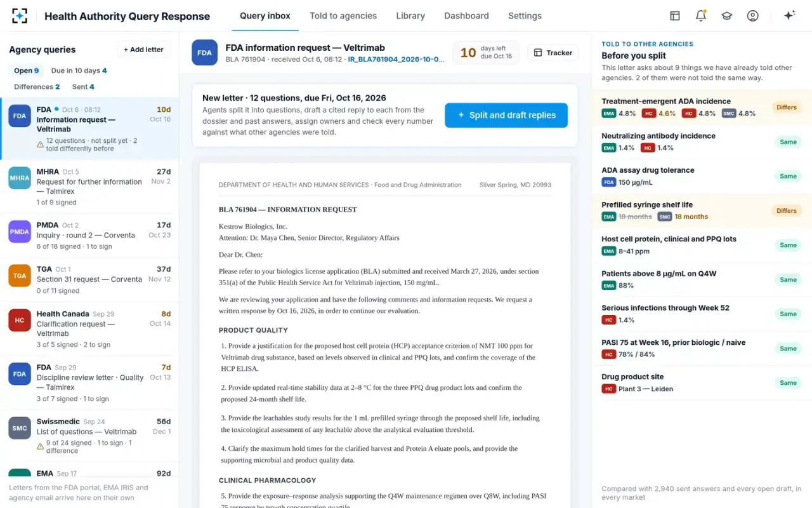Viewport: 812px width, 508px height.
Task: Click the 10 days left due badge
Action: click(486, 53)
